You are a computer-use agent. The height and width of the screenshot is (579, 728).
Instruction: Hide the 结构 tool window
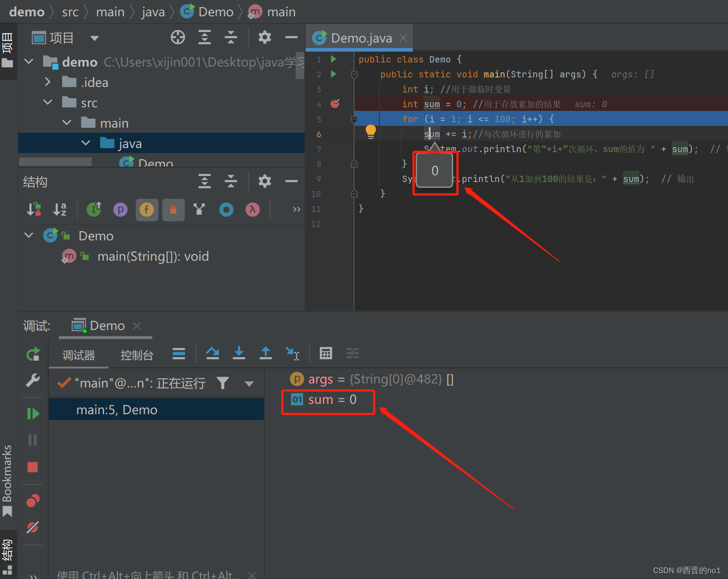292,182
